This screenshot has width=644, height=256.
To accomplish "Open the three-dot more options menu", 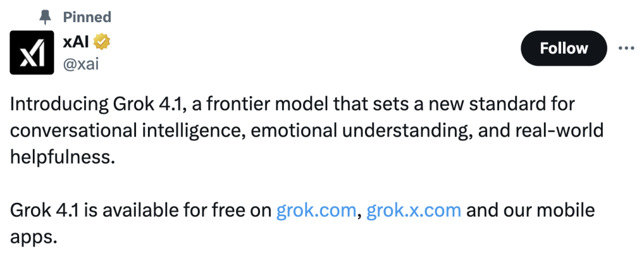I will pyautogui.click(x=626, y=48).
